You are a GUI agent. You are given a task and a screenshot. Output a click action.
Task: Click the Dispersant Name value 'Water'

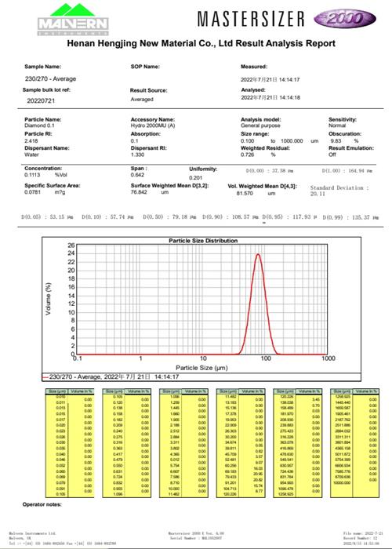tap(31, 155)
